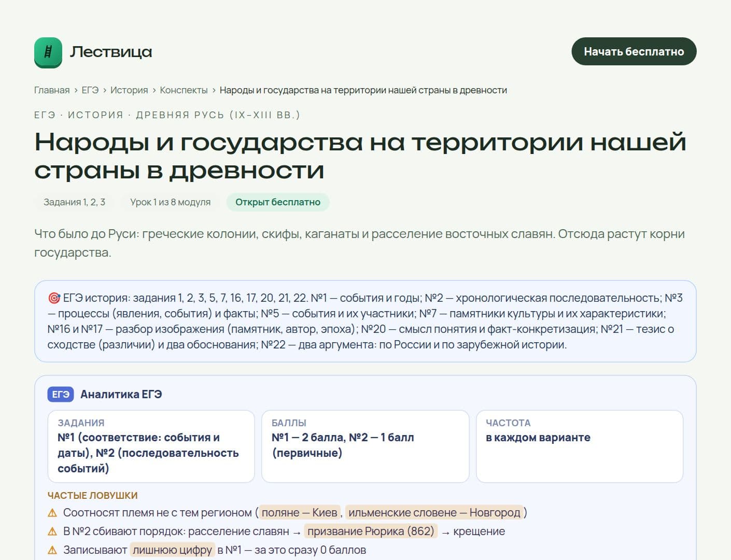This screenshot has width=731, height=560.
Task: Open the История breadcrumb link
Action: pos(129,90)
